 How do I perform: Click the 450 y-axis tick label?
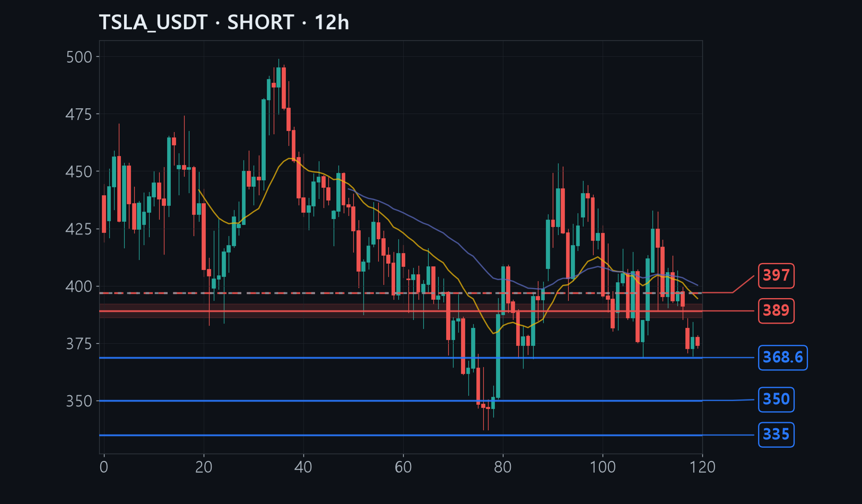coord(79,171)
